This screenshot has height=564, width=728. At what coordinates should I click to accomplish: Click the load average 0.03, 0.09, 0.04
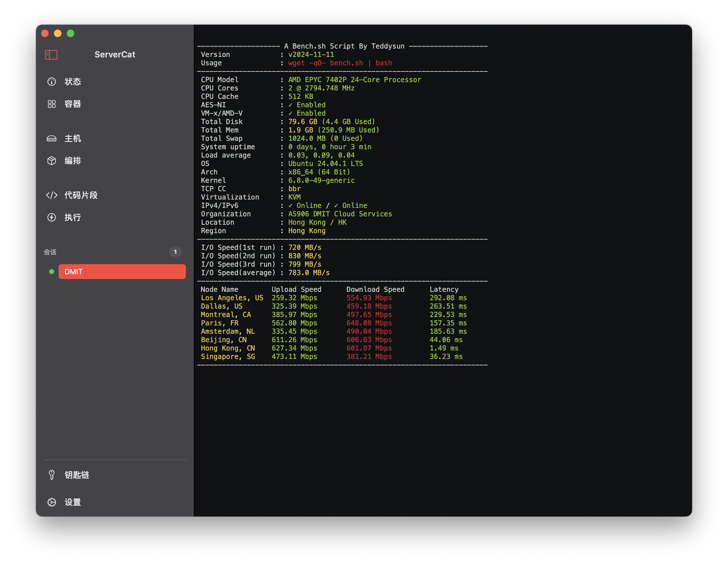pos(321,155)
